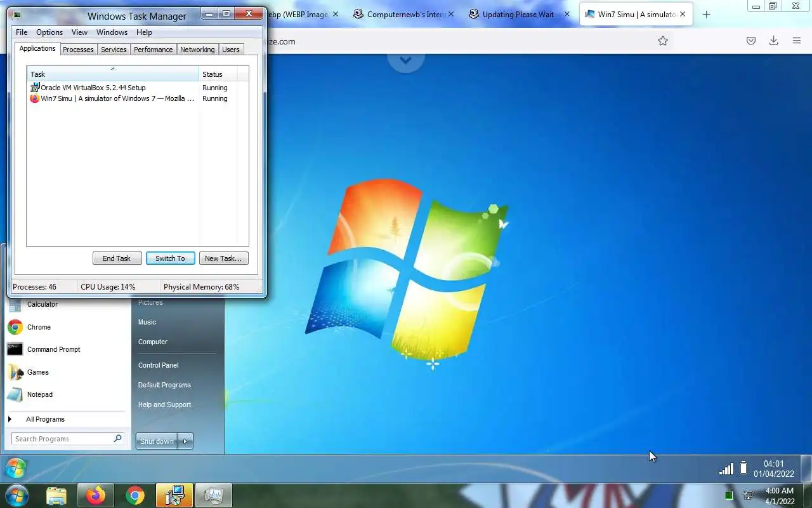The width and height of the screenshot is (812, 508).
Task: Open Computer from the Start menu
Action: click(x=153, y=342)
